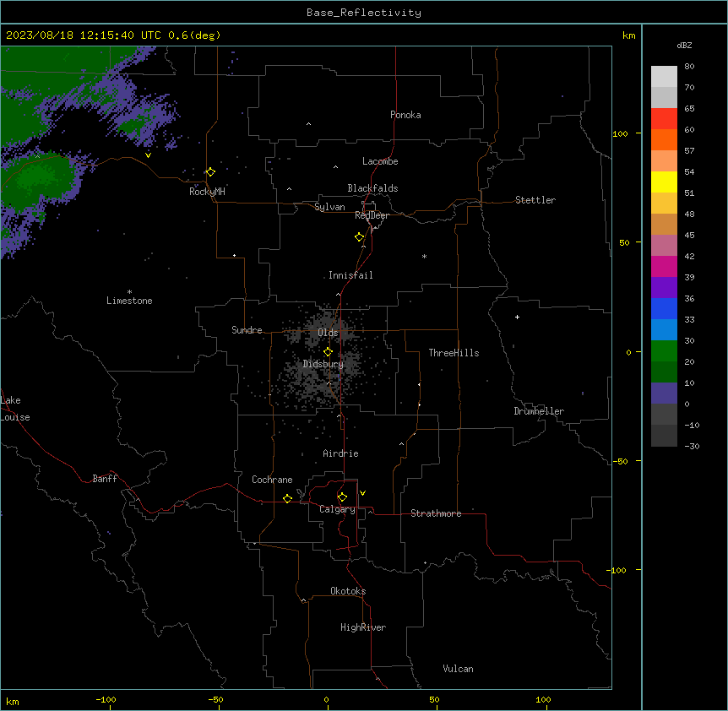The height and width of the screenshot is (711, 728).
Task: Click the 2023/08/18 12:15:40 UTC timestamp
Action: (84, 35)
